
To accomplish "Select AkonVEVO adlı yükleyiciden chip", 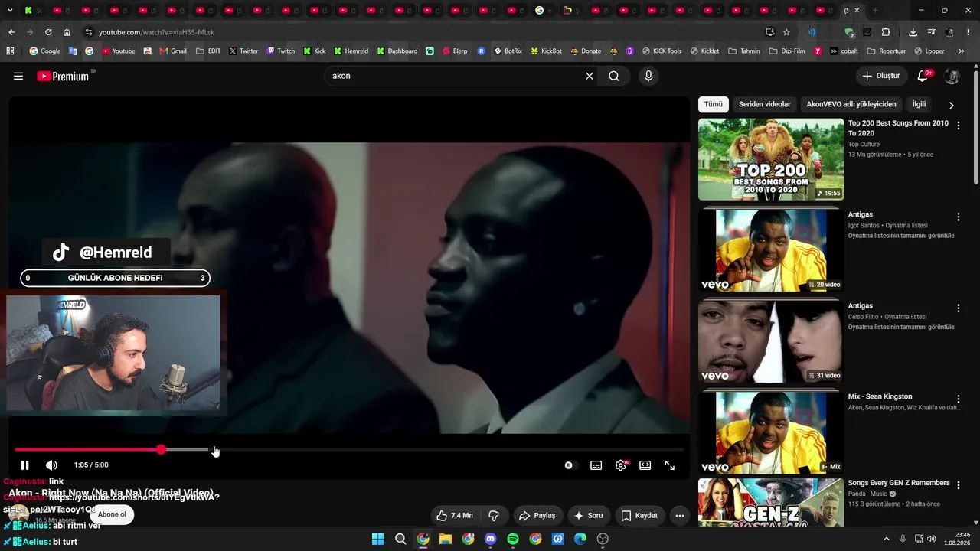I will [x=851, y=104].
